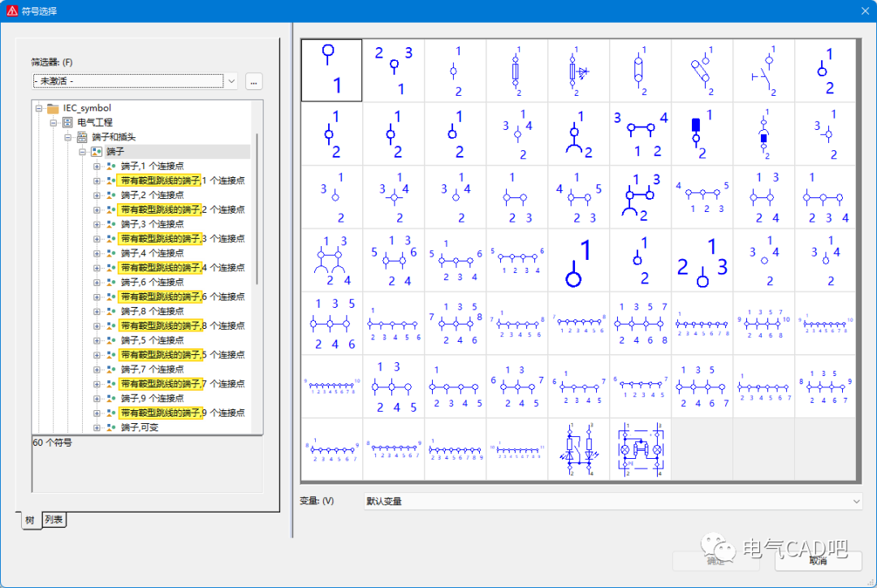Select the filled blue block terminal symbol
Viewport: 877px width, 588px height.
[702, 134]
